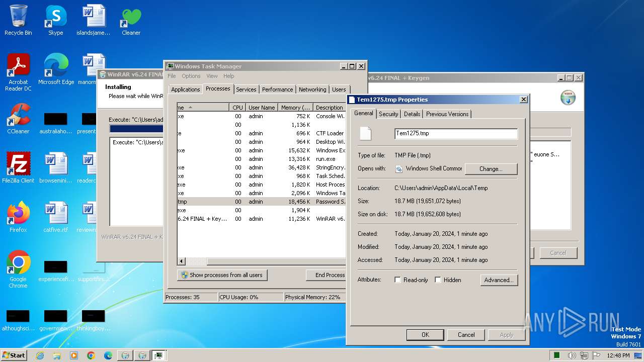
Task: Click the Start button
Action: tap(14, 355)
